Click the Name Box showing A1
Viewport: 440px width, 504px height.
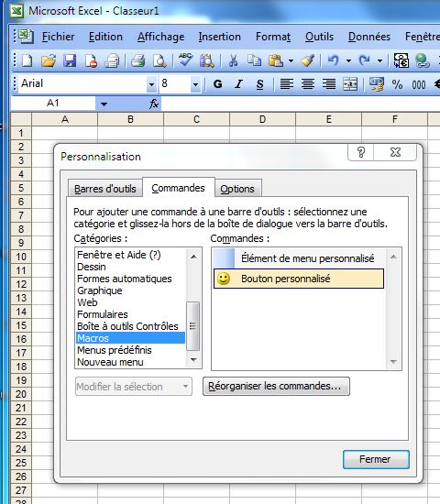pos(53,104)
